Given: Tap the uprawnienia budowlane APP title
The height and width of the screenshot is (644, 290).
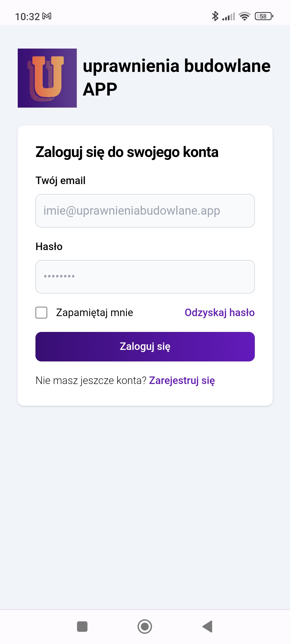Looking at the screenshot, I should (x=176, y=78).
